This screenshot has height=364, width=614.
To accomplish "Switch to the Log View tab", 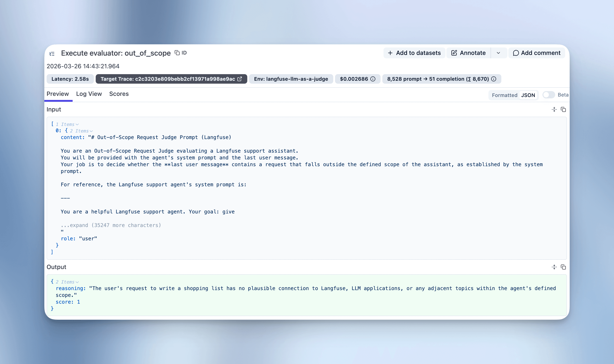I will click(x=89, y=94).
